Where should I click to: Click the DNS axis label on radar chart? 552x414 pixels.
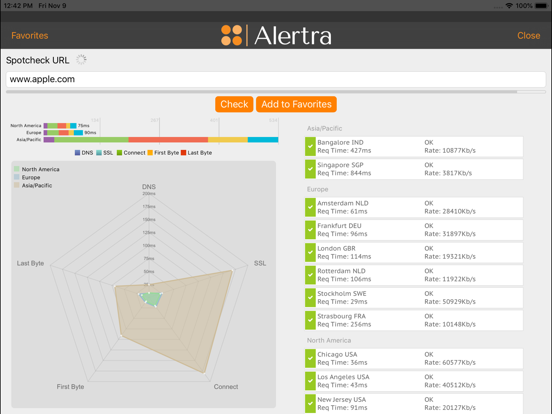tap(149, 187)
